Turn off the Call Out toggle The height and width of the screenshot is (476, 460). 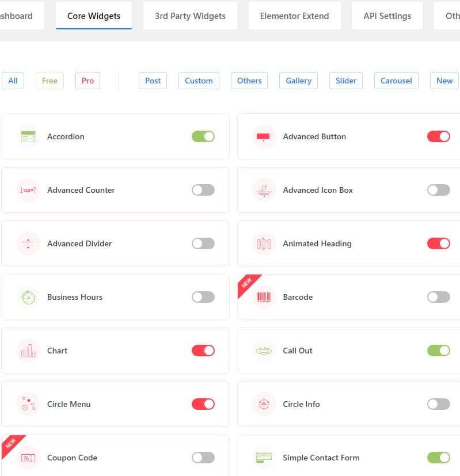point(439,351)
